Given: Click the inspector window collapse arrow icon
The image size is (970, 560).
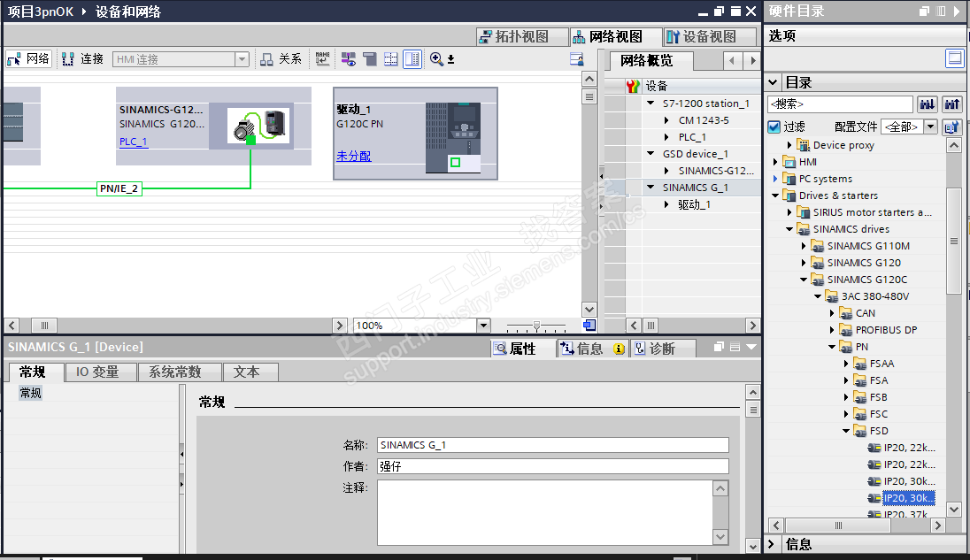Looking at the screenshot, I should click(x=751, y=347).
